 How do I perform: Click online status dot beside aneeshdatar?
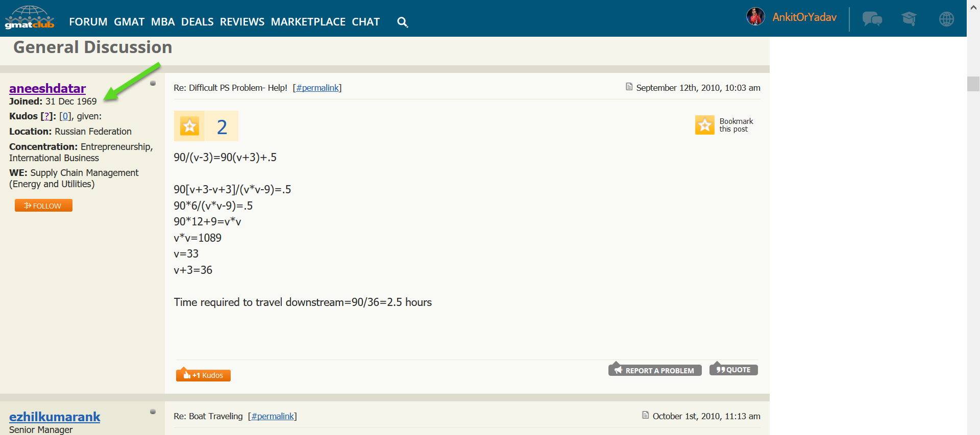pyautogui.click(x=153, y=83)
